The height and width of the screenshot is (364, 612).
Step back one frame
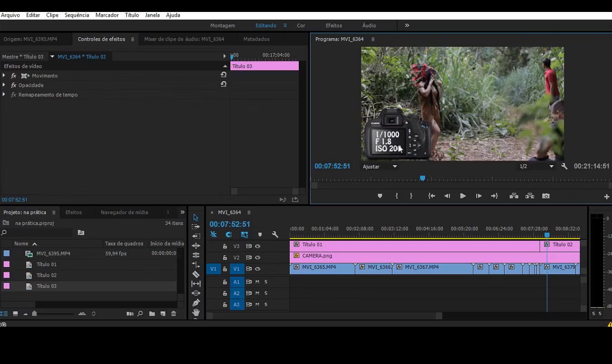(447, 196)
